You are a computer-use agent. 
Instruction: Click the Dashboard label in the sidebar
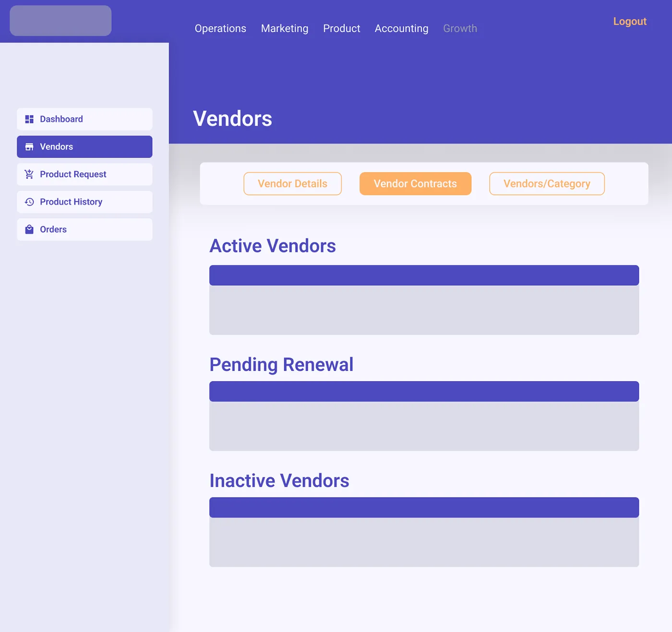coord(61,119)
